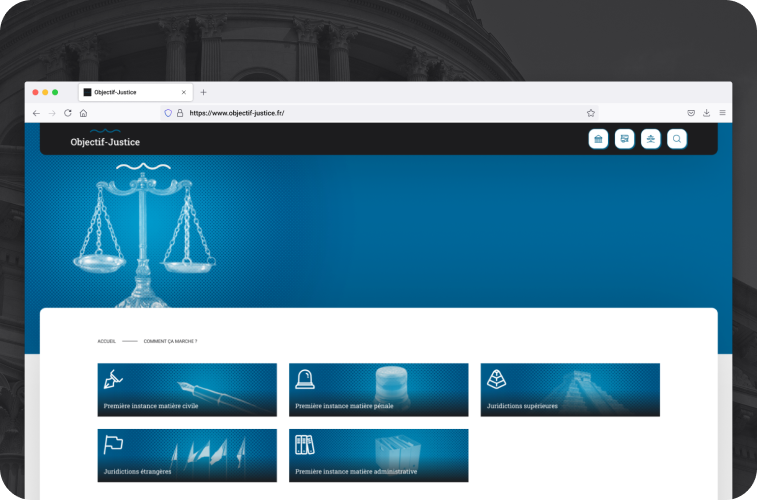Click the pen nib icon on civile card
Screen dimensions: 757x500
[113, 379]
